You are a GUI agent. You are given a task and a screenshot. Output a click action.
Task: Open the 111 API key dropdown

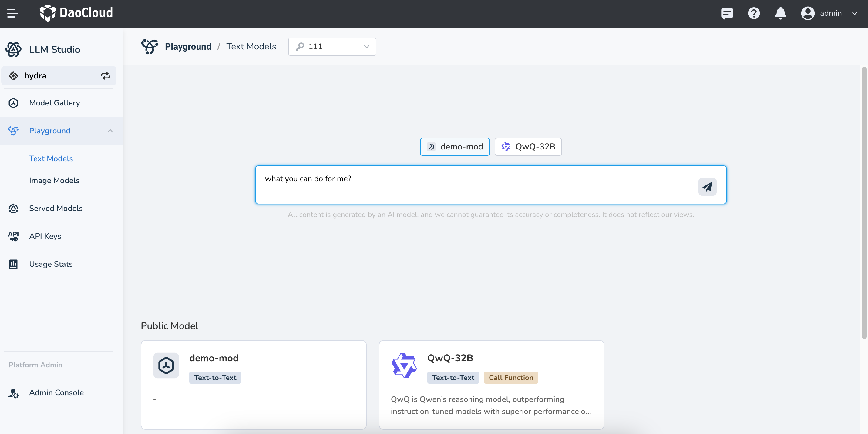[x=332, y=46]
